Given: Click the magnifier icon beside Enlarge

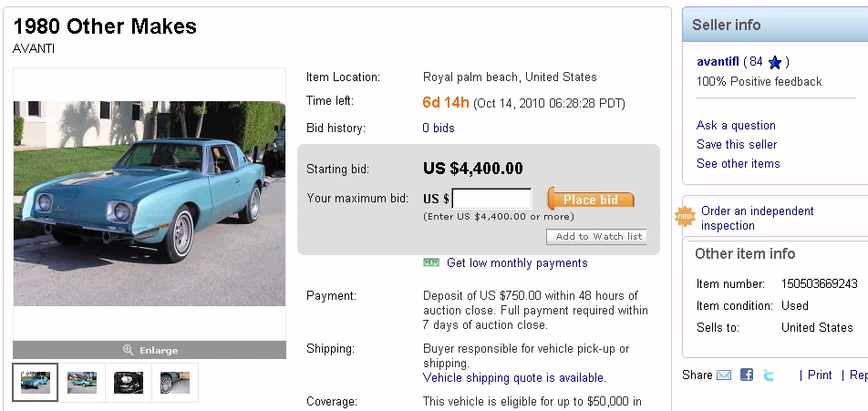Looking at the screenshot, I should coord(129,350).
